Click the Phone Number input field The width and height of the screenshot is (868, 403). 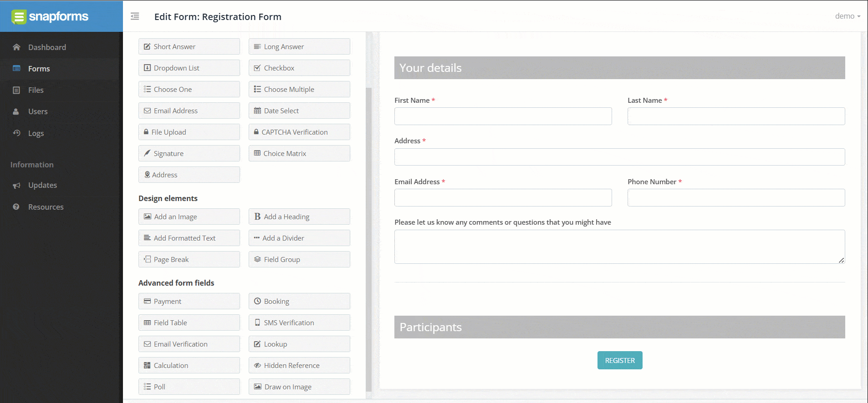(736, 197)
